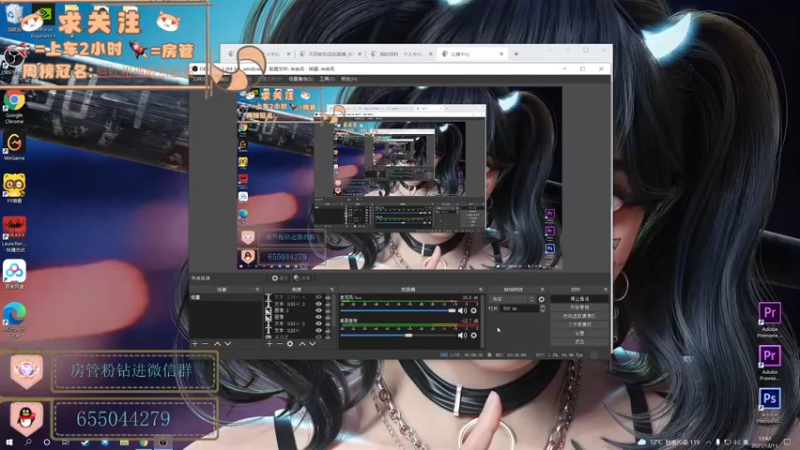The image size is (800, 450).
Task: Open the Windows Start menu
Action: (8, 442)
